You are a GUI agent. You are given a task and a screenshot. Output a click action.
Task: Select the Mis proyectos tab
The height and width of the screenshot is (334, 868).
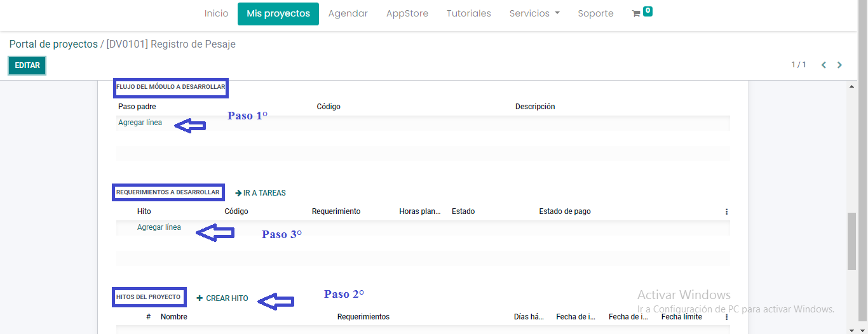point(278,13)
